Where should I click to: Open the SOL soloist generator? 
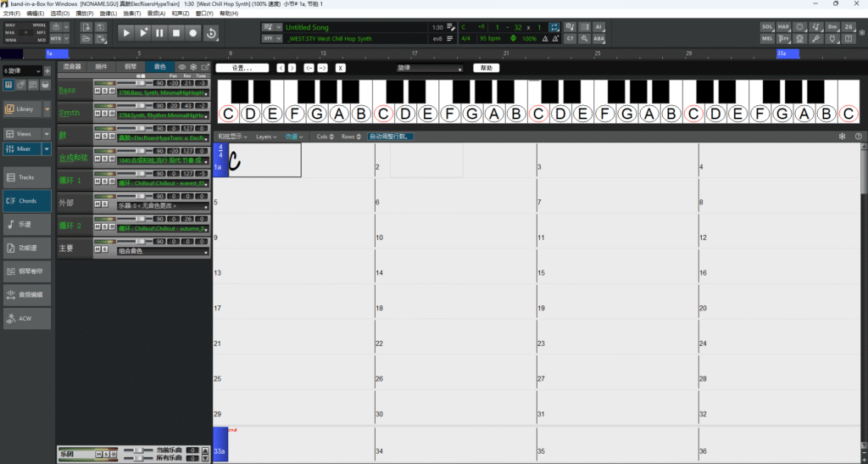point(768,27)
